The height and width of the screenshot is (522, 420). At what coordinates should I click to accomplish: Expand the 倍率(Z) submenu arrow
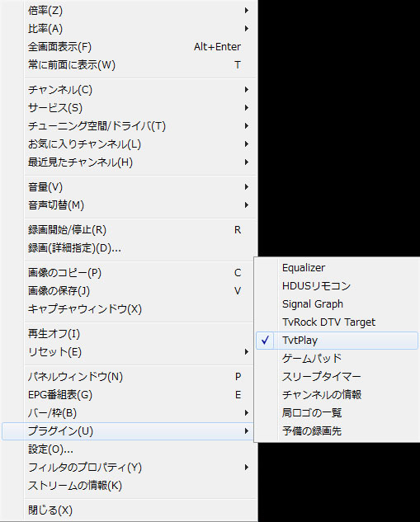246,11
